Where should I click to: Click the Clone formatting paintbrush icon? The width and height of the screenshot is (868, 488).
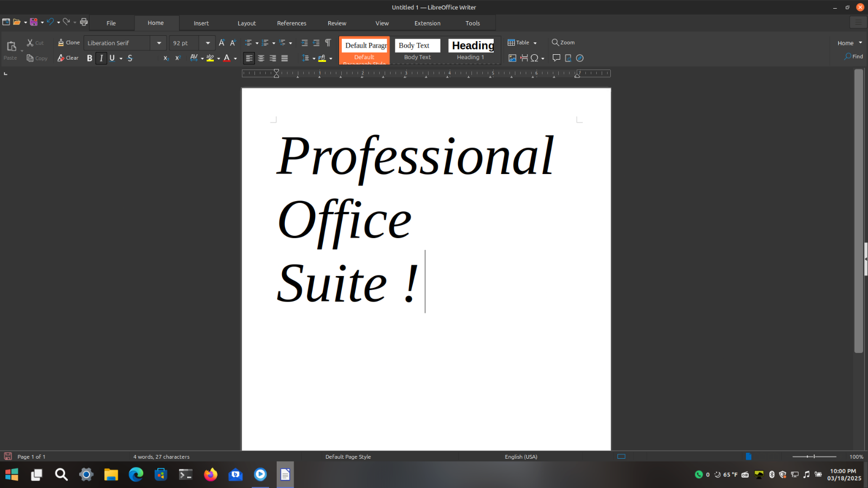click(x=61, y=43)
